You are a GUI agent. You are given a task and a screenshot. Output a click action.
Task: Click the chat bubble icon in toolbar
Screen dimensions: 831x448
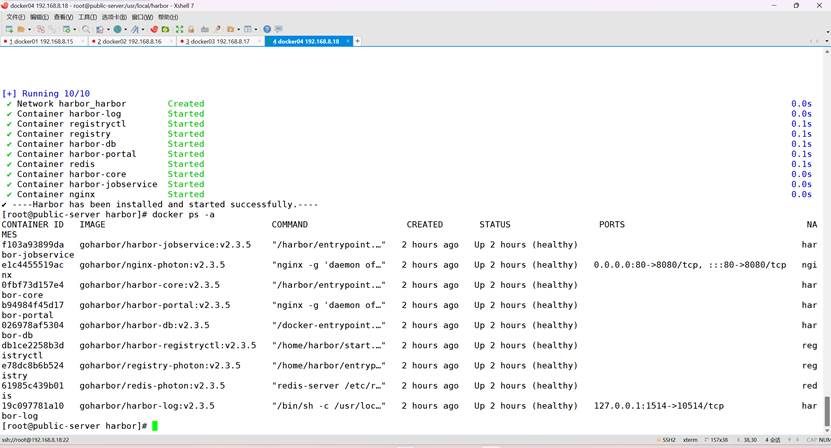click(x=279, y=29)
